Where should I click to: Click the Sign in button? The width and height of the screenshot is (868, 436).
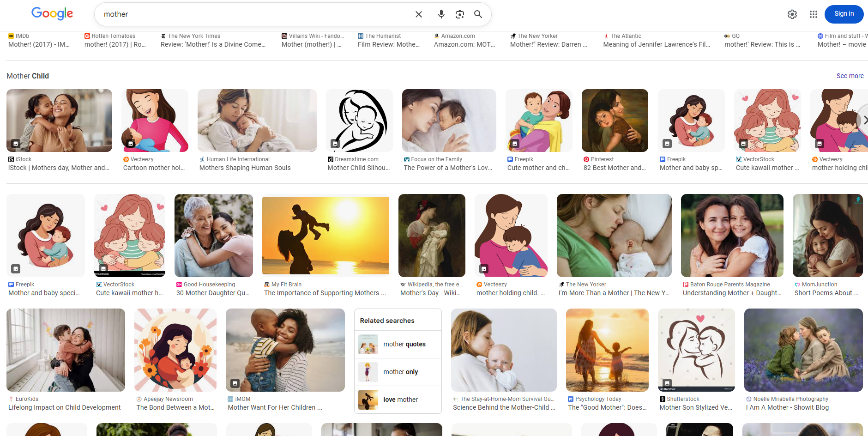844,14
